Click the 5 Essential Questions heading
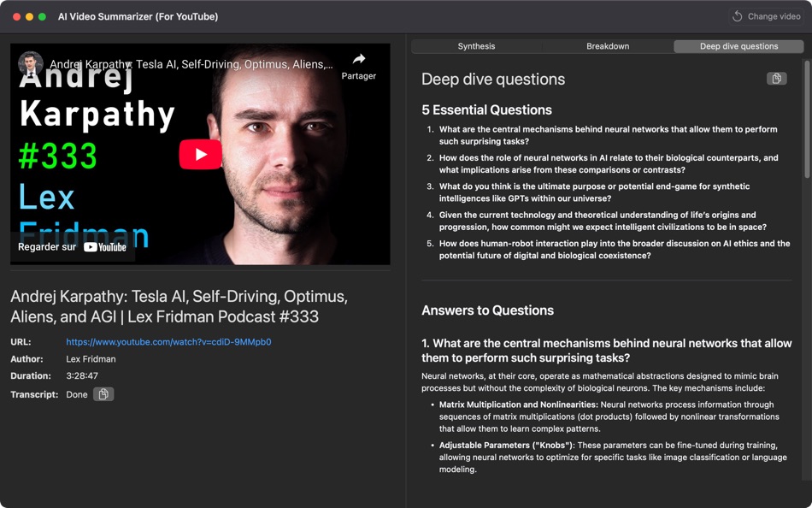 tap(486, 109)
